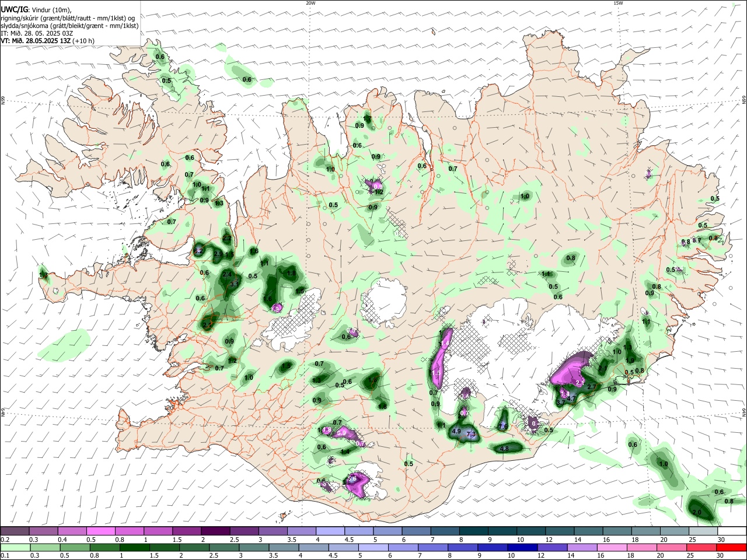
Task: Select lower scale swatch between 25 and 30
Action: pyautogui.click(x=700, y=547)
